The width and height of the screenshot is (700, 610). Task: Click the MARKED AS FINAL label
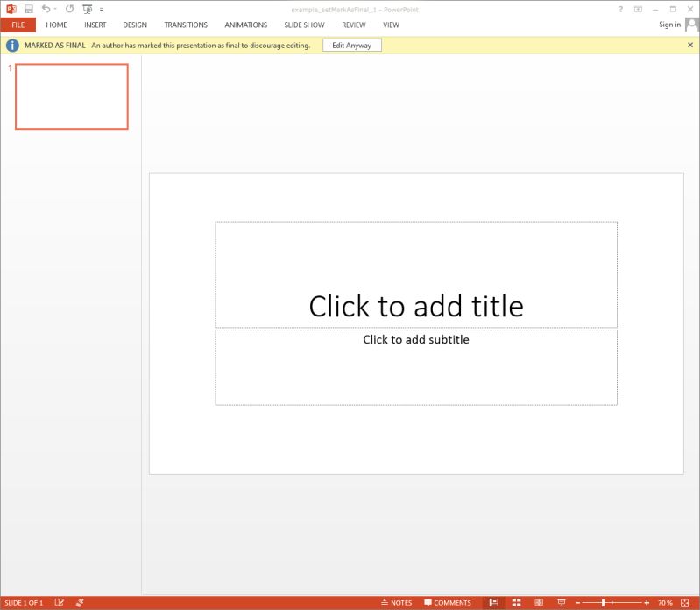55,45
